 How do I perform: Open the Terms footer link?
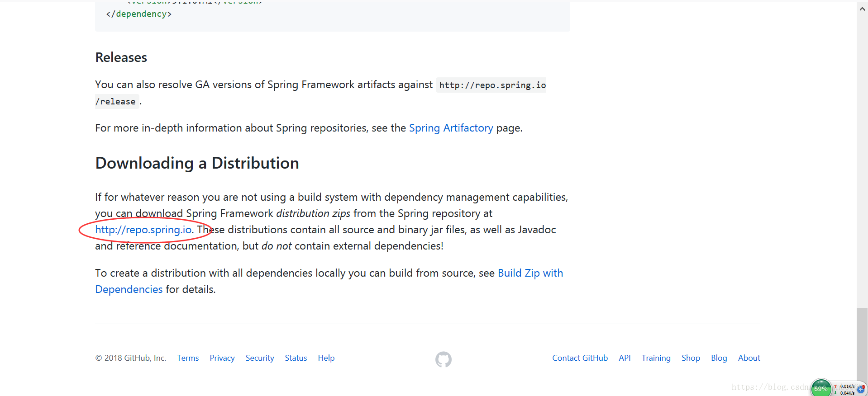click(188, 358)
